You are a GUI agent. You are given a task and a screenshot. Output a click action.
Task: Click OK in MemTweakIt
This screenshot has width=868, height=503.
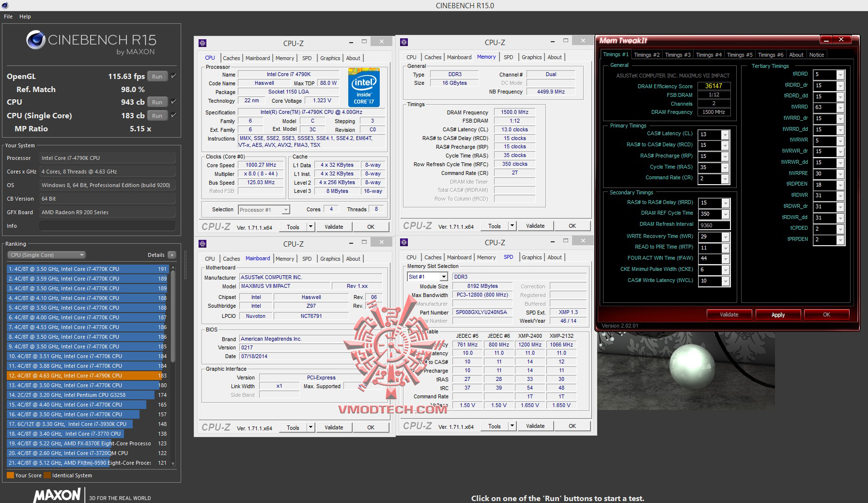coord(826,314)
